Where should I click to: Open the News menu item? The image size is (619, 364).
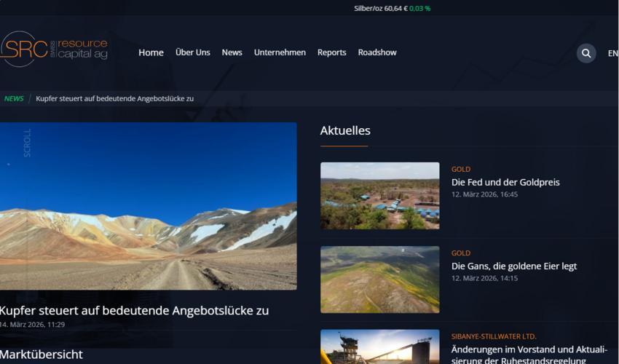(x=232, y=52)
